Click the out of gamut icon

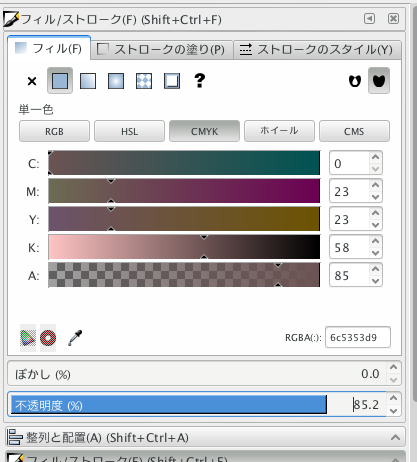click(x=48, y=338)
